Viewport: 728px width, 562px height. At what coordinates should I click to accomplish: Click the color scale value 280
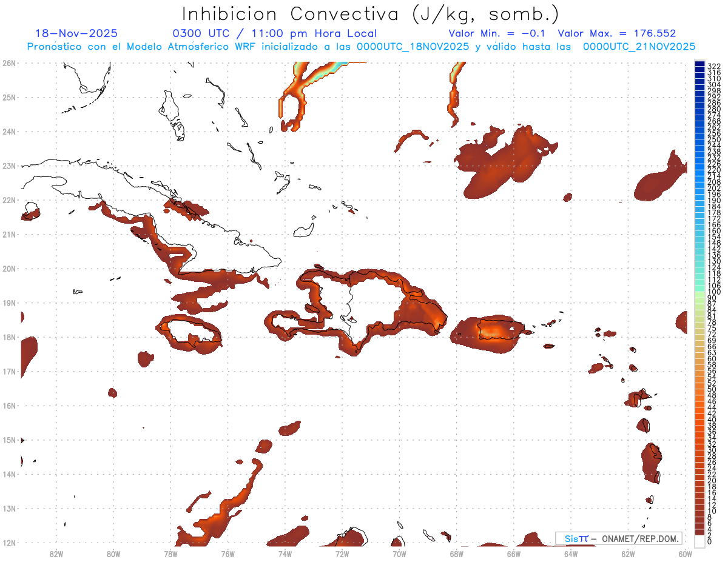tap(713, 109)
